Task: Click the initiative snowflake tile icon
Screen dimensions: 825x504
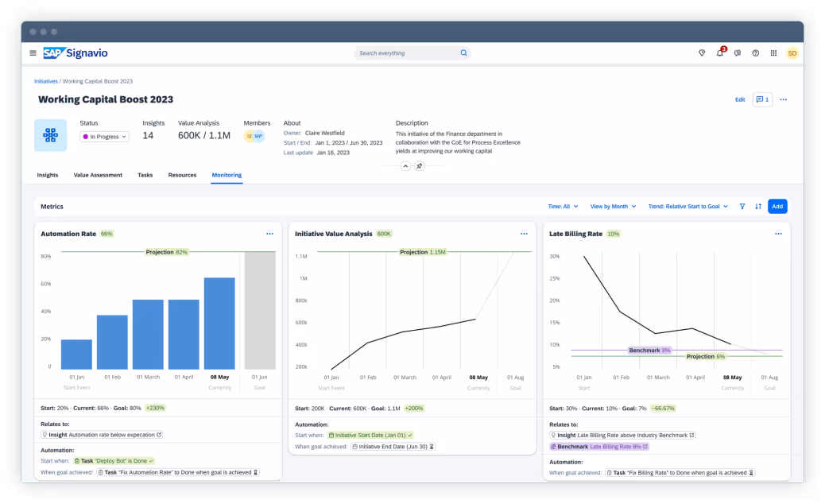Action: [51, 135]
